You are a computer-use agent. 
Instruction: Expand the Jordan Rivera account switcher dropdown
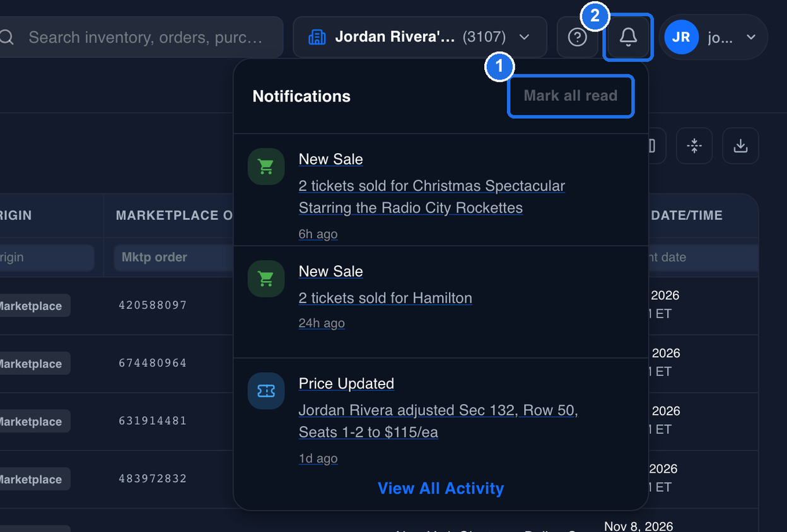420,37
